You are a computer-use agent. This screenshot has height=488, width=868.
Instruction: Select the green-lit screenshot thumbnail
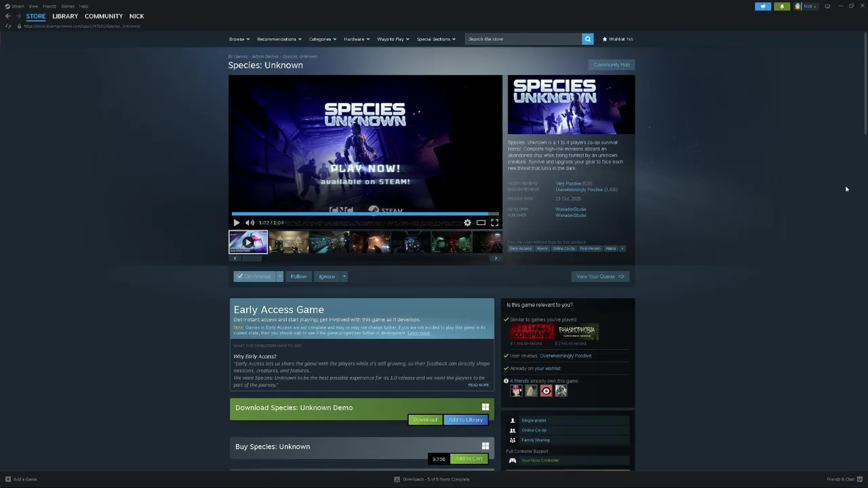click(452, 242)
